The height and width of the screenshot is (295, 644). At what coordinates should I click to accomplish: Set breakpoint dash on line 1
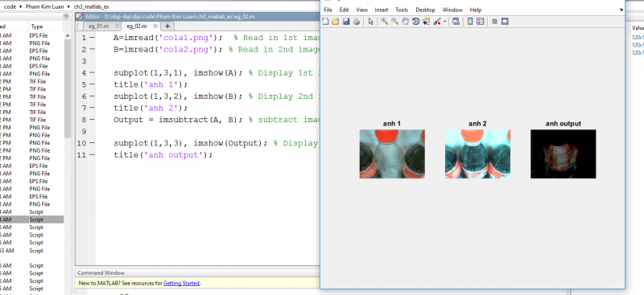[92, 38]
